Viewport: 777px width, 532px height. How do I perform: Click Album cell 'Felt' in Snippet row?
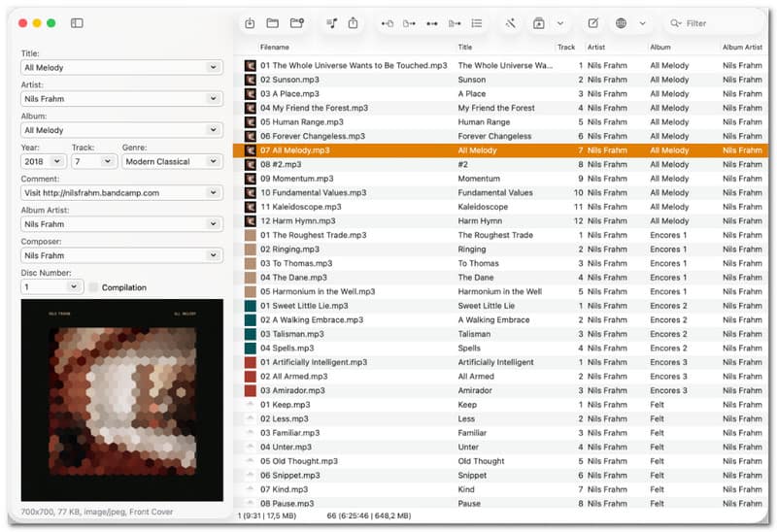[657, 475]
